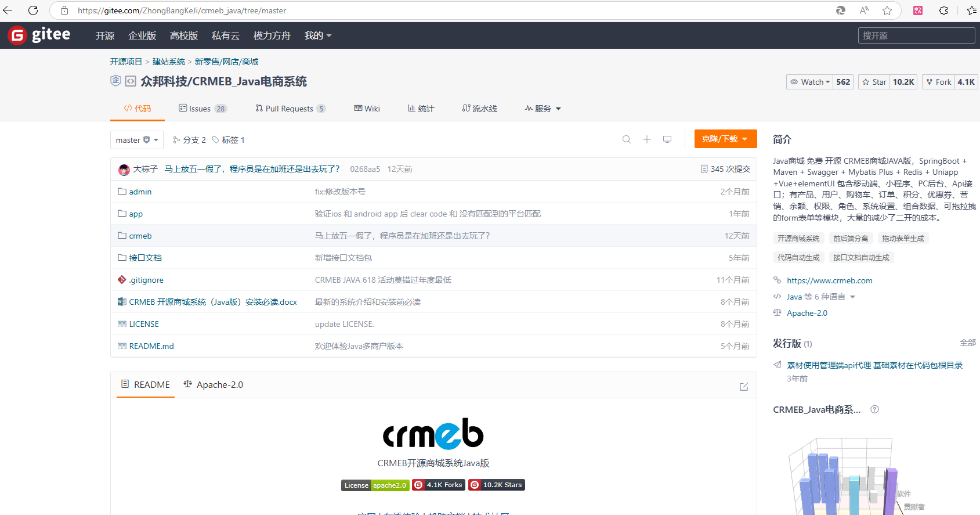The image size is (980, 515).
Task: View 345 次提交 commit history
Action: tap(725, 169)
